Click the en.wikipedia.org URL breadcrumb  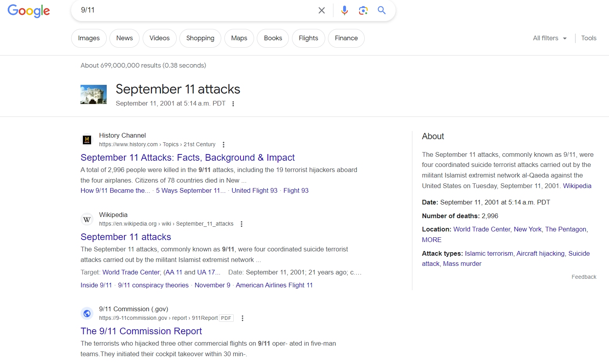166,224
